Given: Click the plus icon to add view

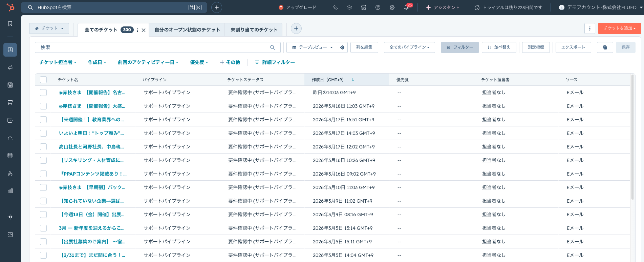Looking at the screenshot, I should coord(296,29).
